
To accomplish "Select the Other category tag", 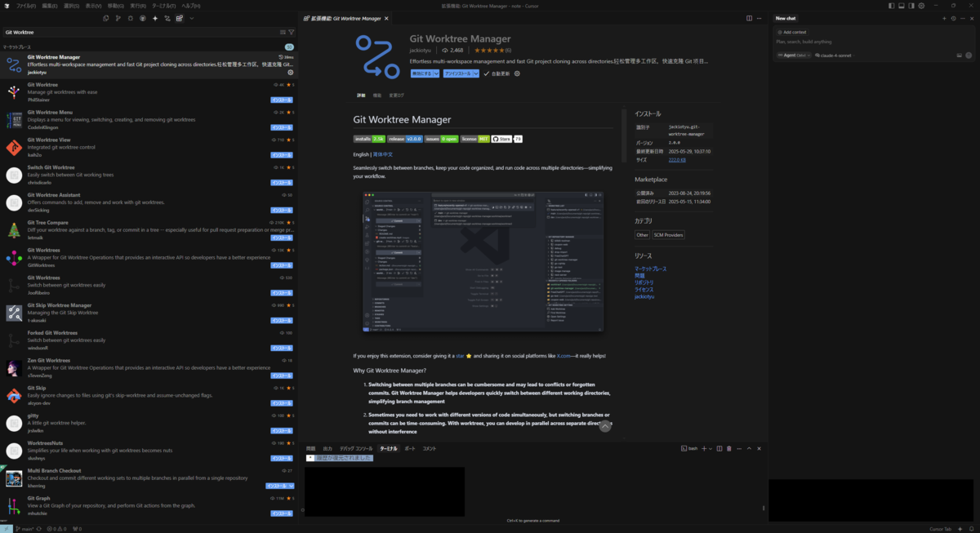I will (643, 235).
